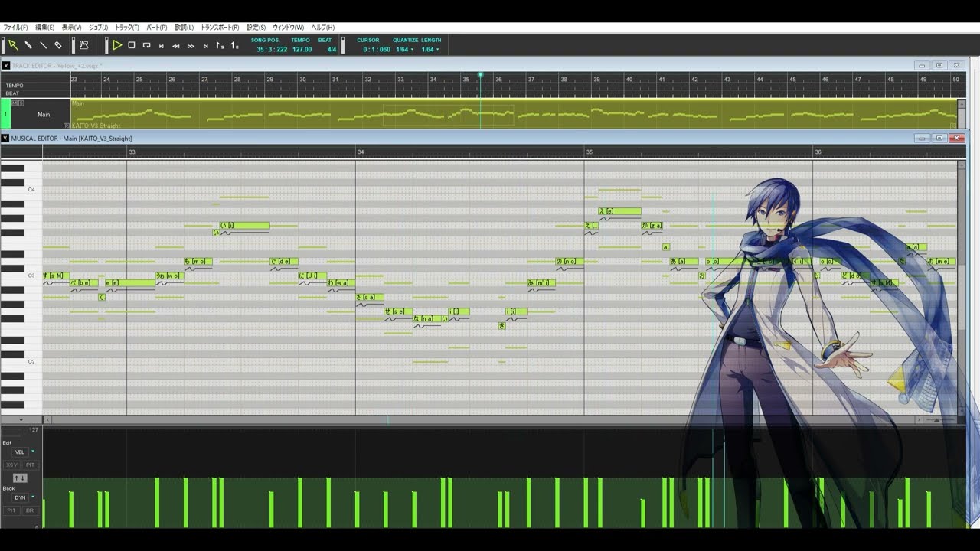
Task: Select the line tool
Action: [43, 45]
